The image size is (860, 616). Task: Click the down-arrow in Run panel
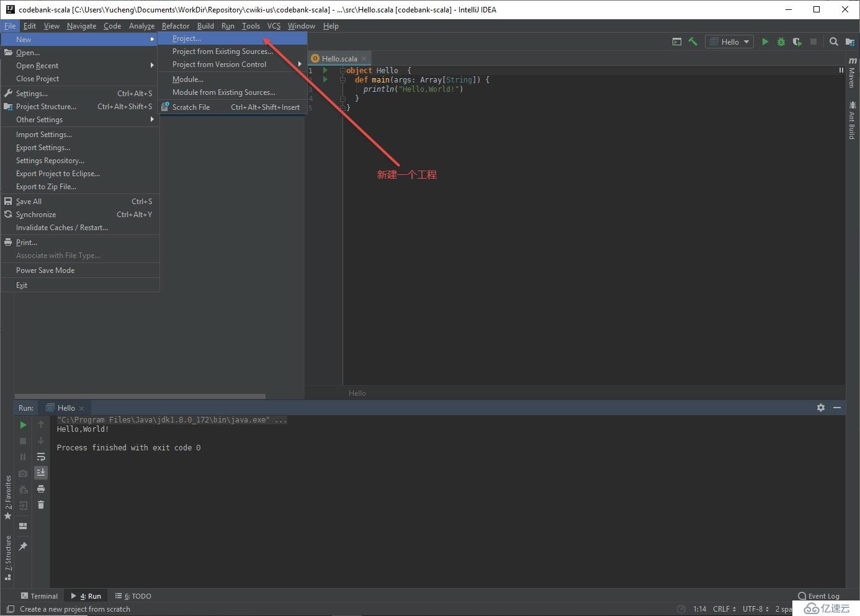pyautogui.click(x=41, y=441)
